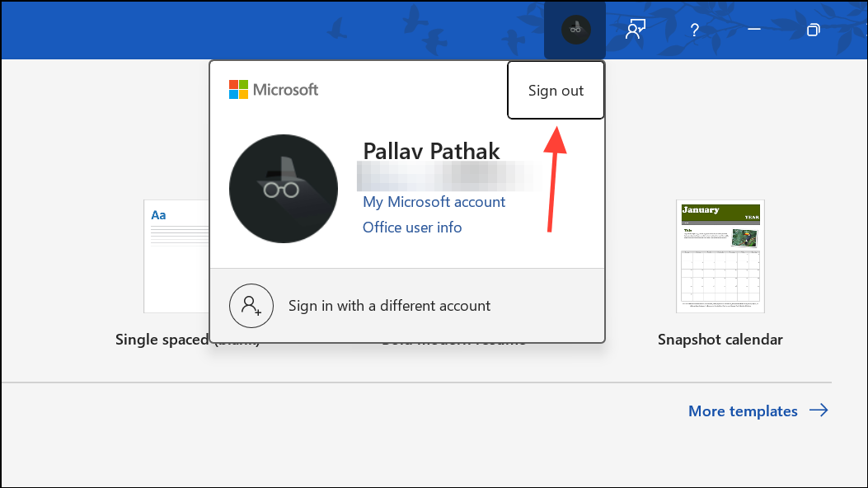This screenshot has height=488, width=868.
Task: Click the add-person icon for a different account
Action: (x=251, y=306)
